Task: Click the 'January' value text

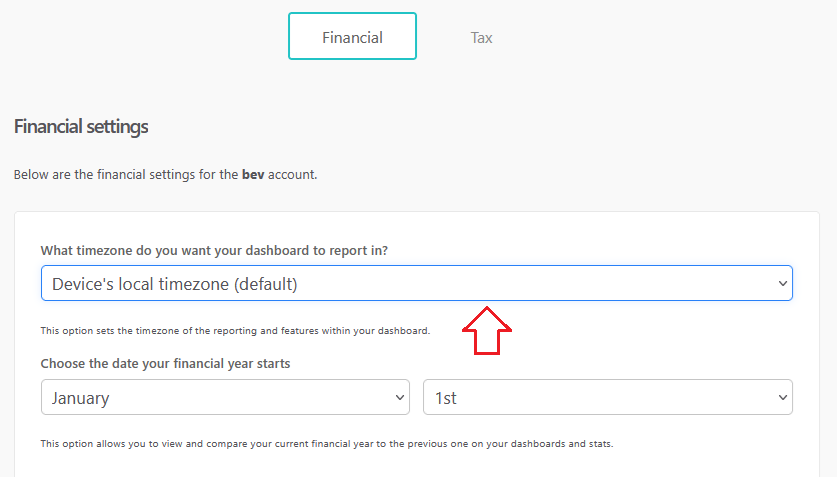Action: point(80,398)
